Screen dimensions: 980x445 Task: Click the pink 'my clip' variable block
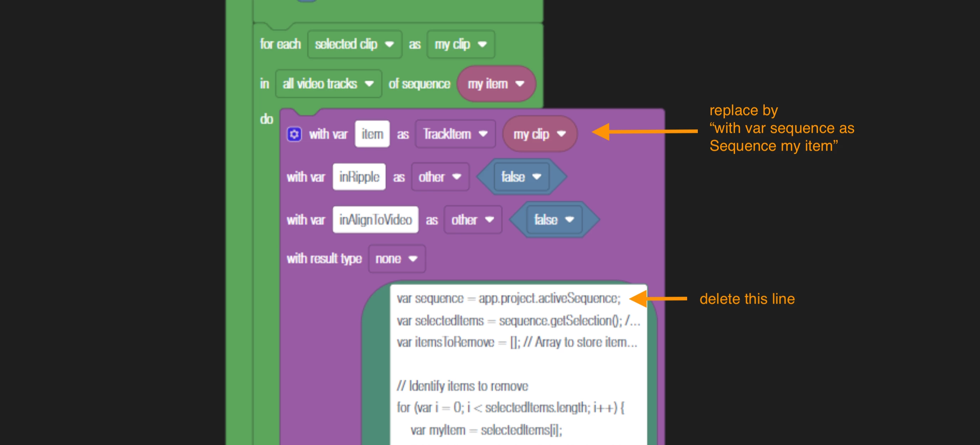[x=539, y=134]
